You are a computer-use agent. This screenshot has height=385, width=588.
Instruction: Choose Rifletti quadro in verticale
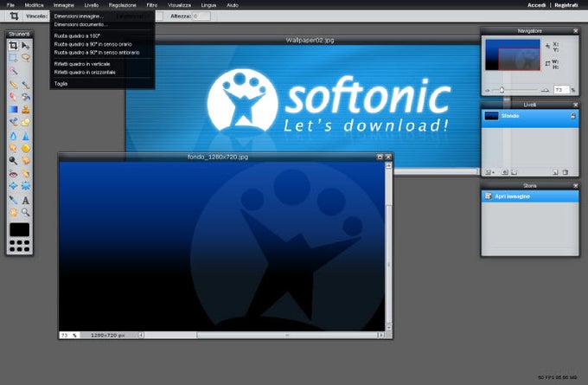(x=102, y=64)
